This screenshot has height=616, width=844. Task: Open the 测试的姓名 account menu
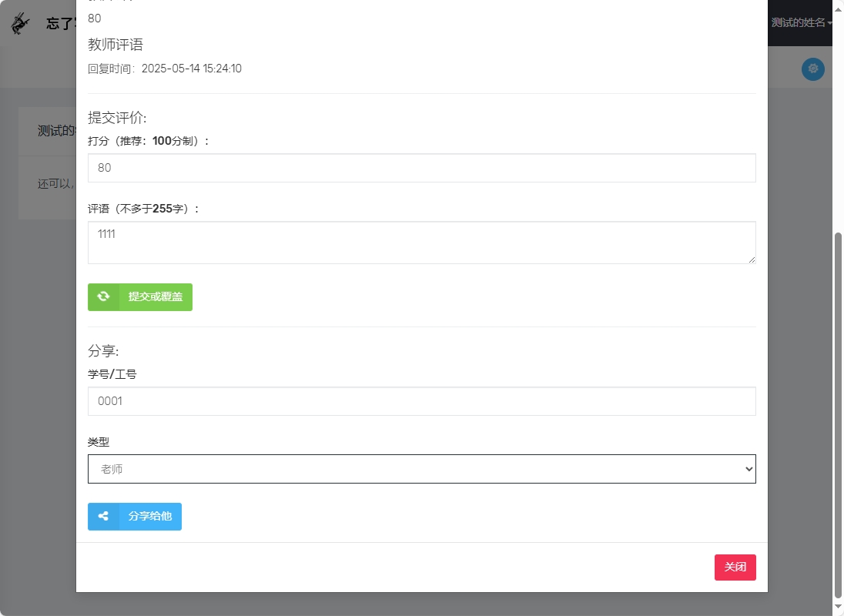798,22
